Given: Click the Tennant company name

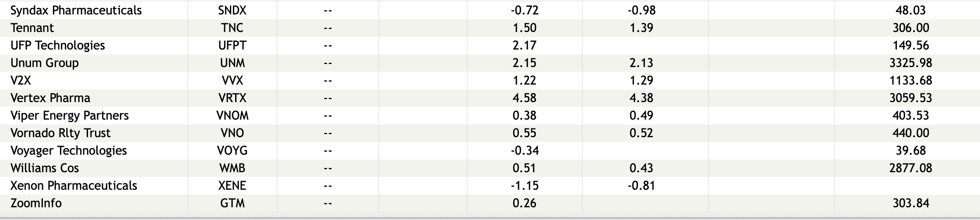Looking at the screenshot, I should click(x=32, y=28).
